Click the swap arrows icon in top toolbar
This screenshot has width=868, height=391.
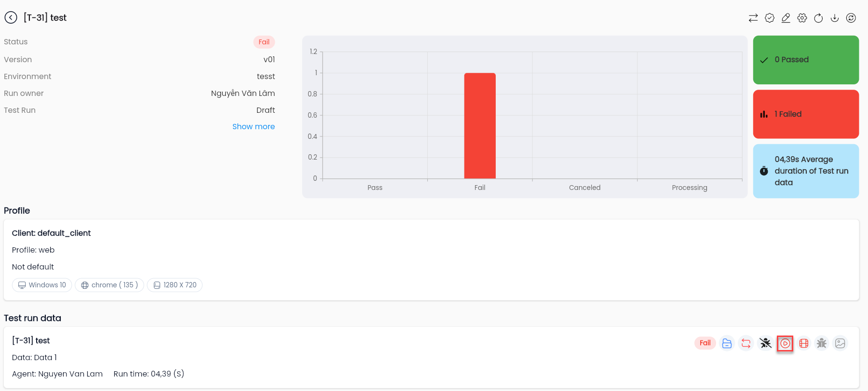(x=753, y=18)
